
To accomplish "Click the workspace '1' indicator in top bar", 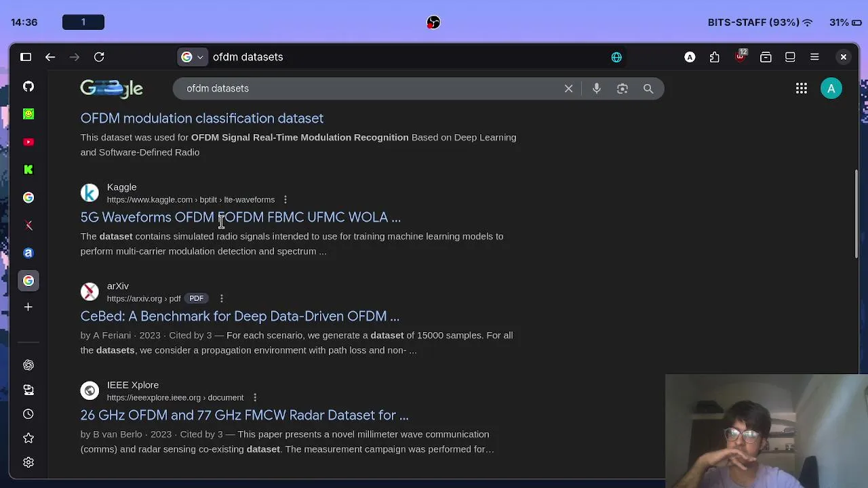I will (83, 22).
